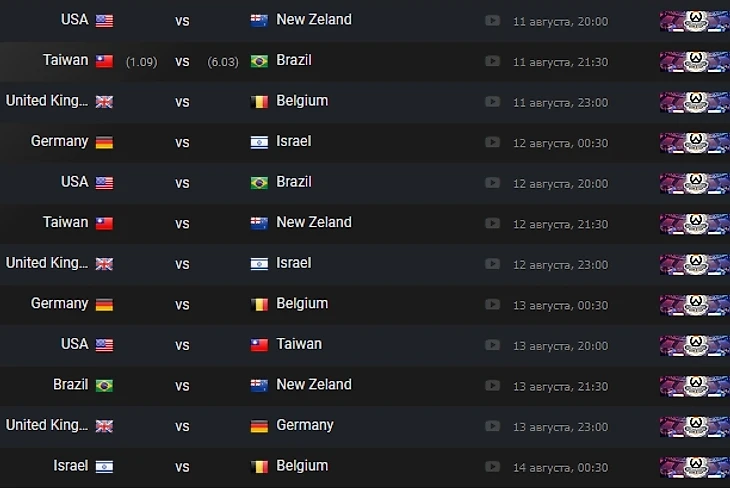The width and height of the screenshot is (730, 488).
Task: Open the Belgium team link versus United Kingdom
Action: [302, 101]
